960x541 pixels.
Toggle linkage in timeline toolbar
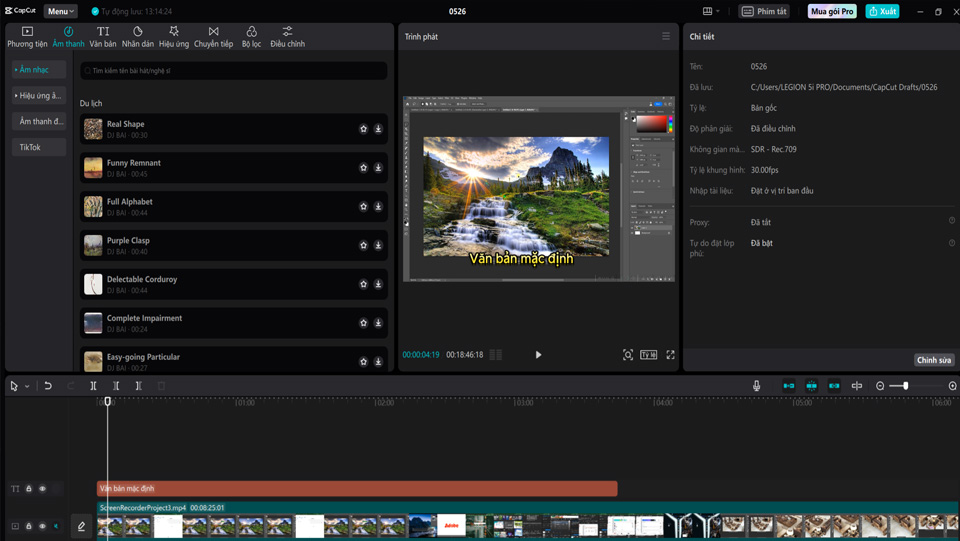pos(834,386)
